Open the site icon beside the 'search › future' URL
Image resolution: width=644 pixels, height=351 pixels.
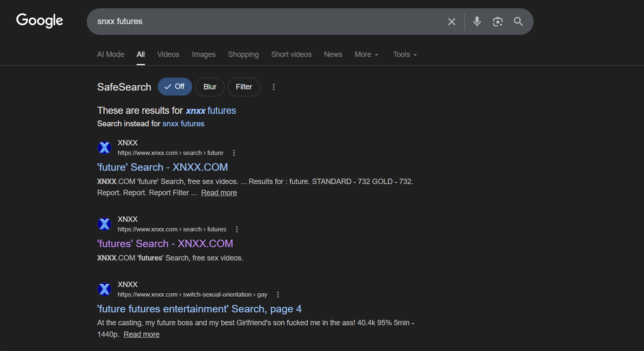click(105, 147)
